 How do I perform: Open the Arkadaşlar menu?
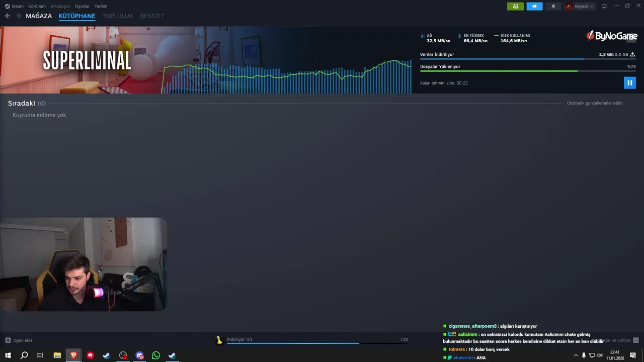click(x=60, y=7)
